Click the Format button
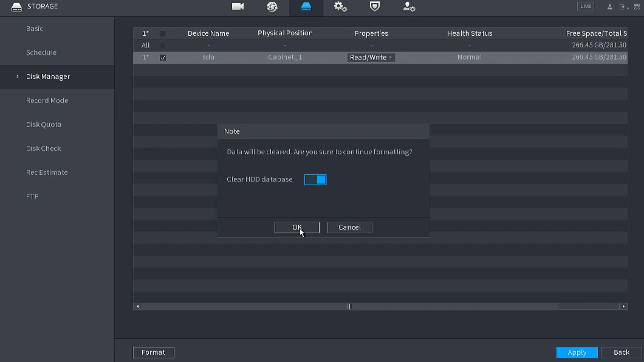644x362 pixels. (154, 352)
